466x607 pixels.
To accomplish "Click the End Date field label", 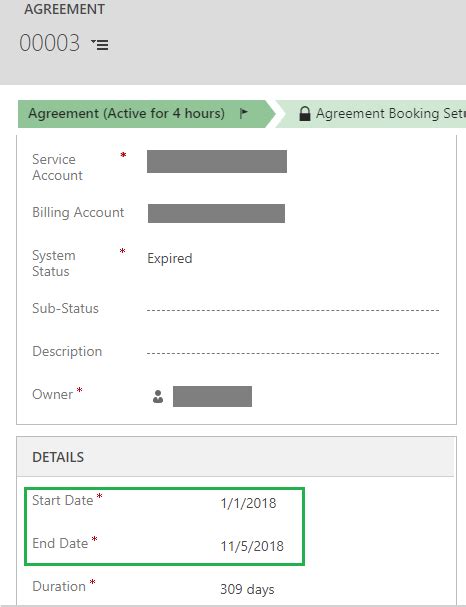I will click(60, 543).
